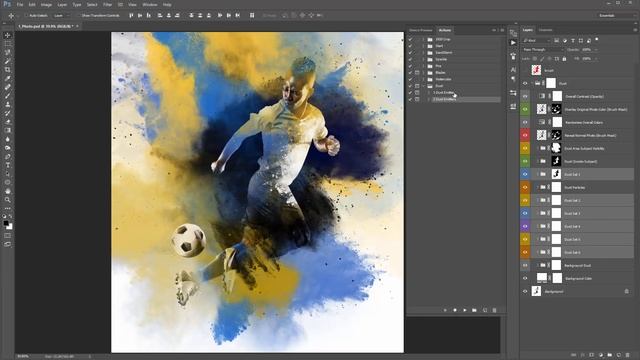Select the Hand tool
Viewport: 640px width, 360px height.
click(x=7, y=191)
